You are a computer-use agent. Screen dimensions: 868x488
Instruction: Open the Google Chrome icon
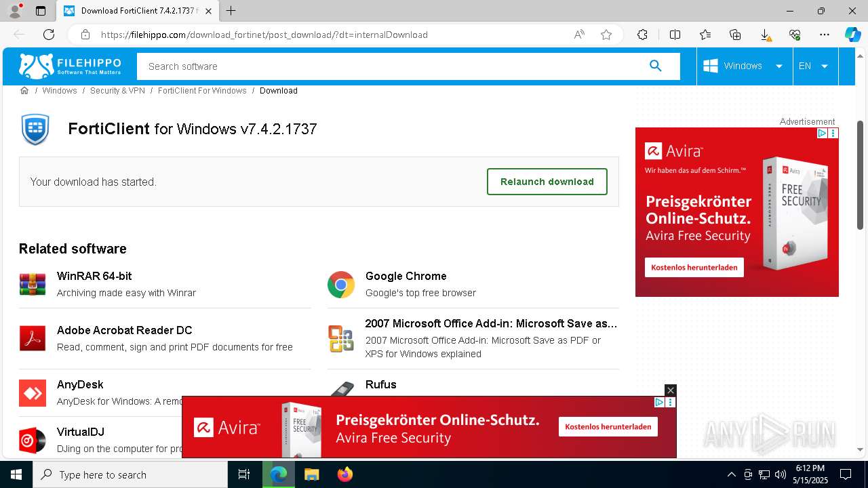pos(341,285)
